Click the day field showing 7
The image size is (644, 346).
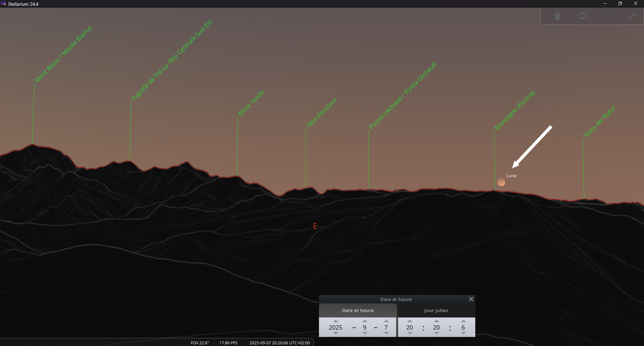point(386,327)
